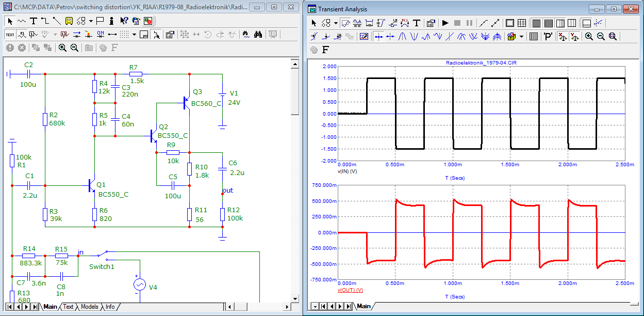Open the Info tab in schematic window

pyautogui.click(x=110, y=307)
